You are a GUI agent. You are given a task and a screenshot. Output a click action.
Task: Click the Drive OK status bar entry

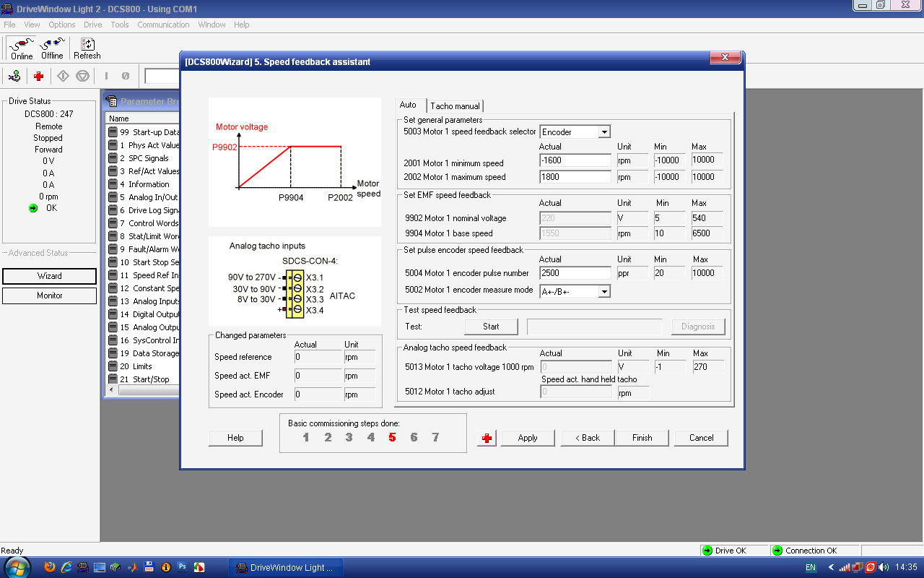click(x=733, y=551)
